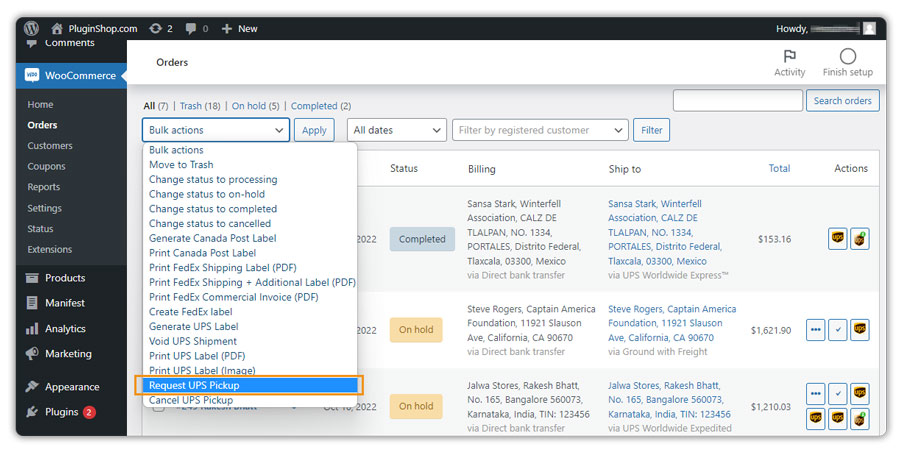Click checkmark complete action for $1,621.90 order

(837, 329)
